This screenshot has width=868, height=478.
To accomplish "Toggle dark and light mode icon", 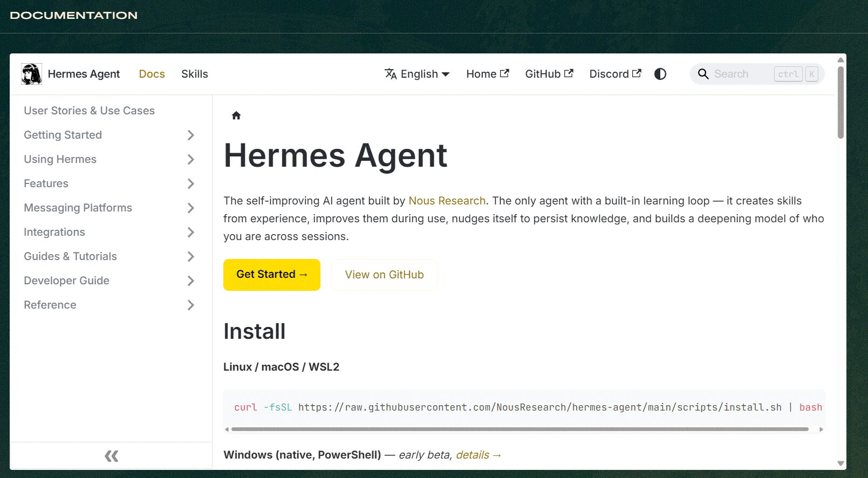I will pyautogui.click(x=660, y=74).
